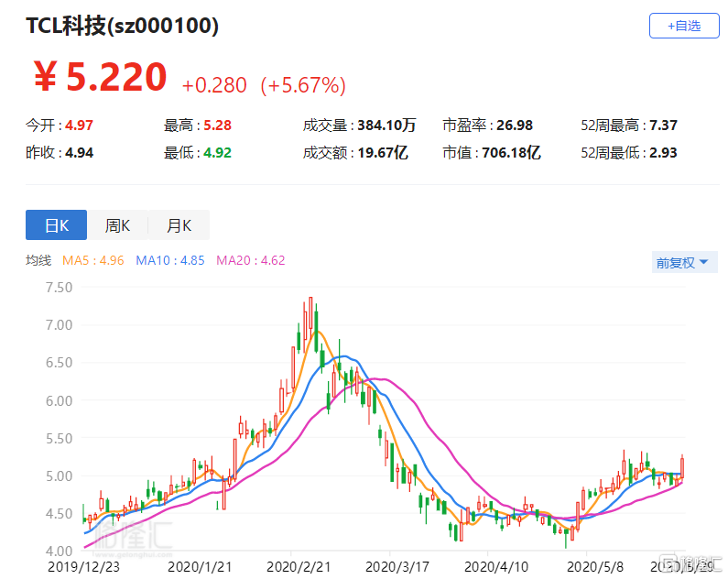Click the 均线 legend label
Image resolution: width=728 pixels, height=579 pixels.
click(x=38, y=261)
